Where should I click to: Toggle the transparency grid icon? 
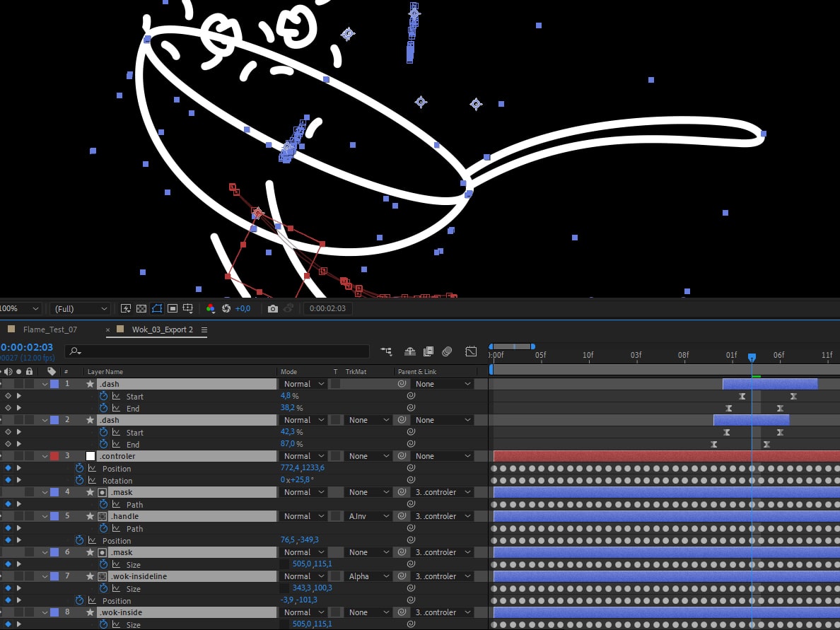pyautogui.click(x=141, y=309)
